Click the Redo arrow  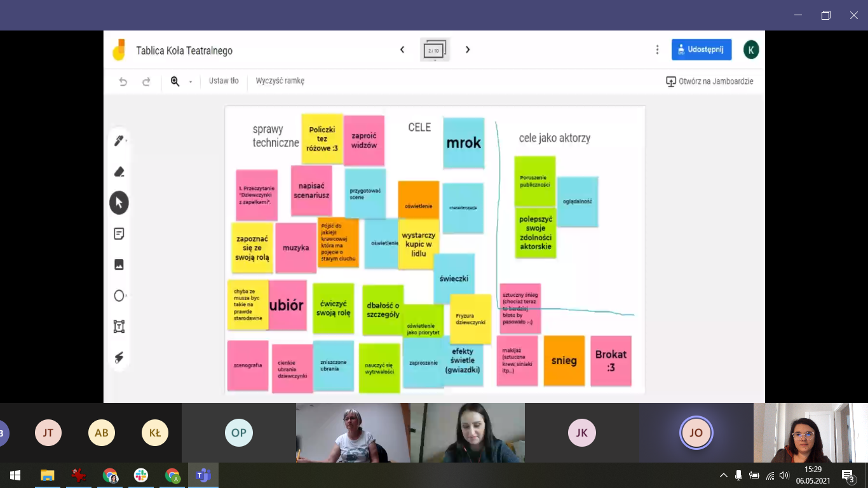point(146,81)
